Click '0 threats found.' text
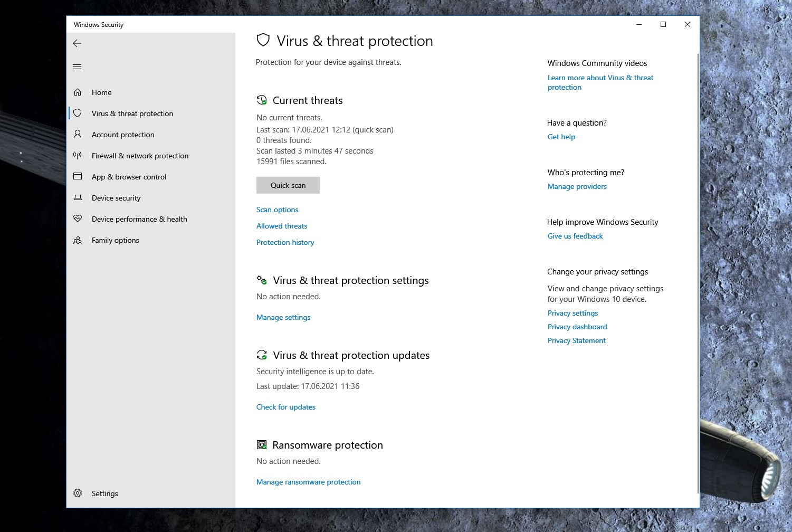This screenshot has height=532, width=792. click(284, 140)
